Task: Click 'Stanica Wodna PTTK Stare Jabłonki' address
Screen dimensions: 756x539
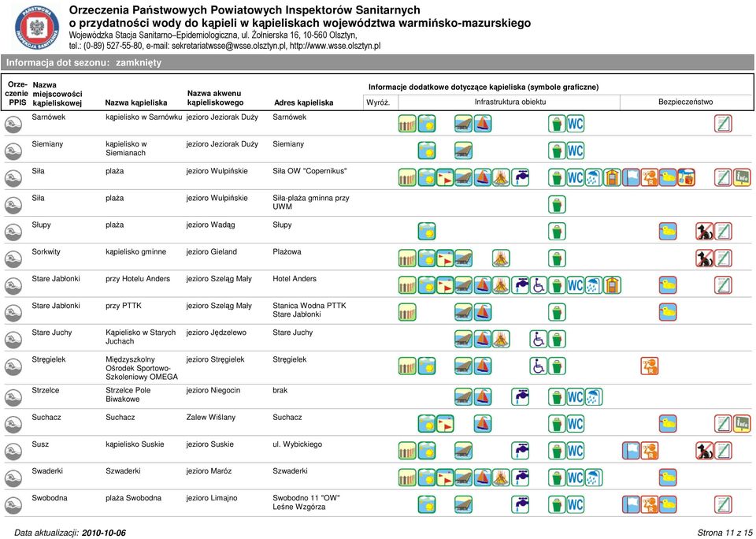Action: pyautogui.click(x=309, y=310)
